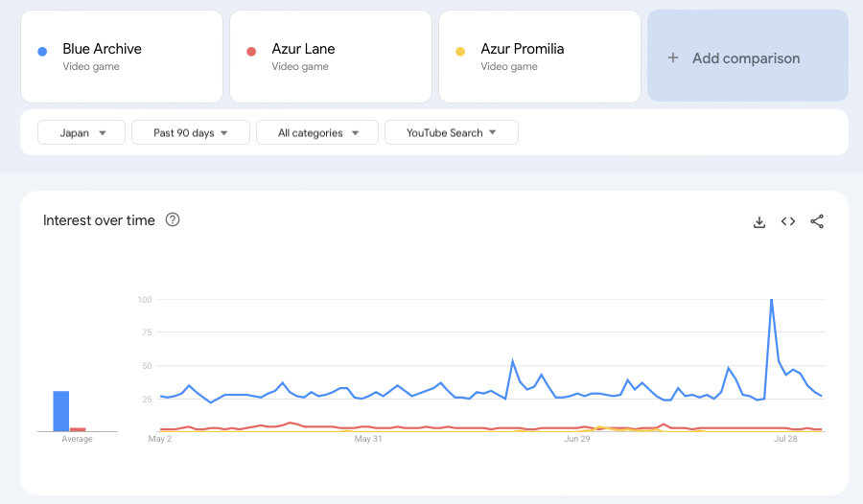The height and width of the screenshot is (504, 863).
Task: Click the yellow dot for Azur Promilia
Action: pyautogui.click(x=460, y=52)
